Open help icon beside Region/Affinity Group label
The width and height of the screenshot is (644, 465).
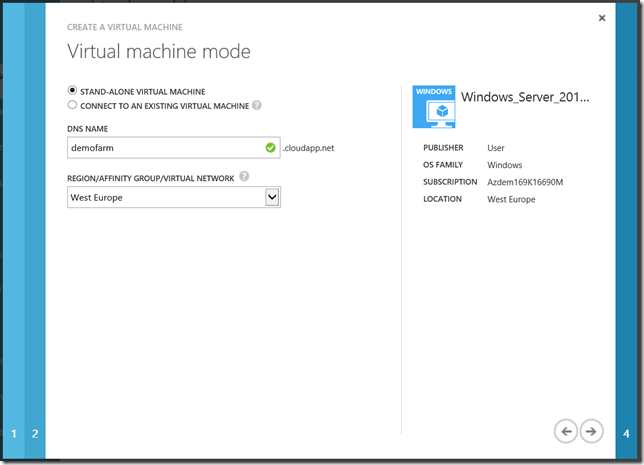click(x=244, y=176)
